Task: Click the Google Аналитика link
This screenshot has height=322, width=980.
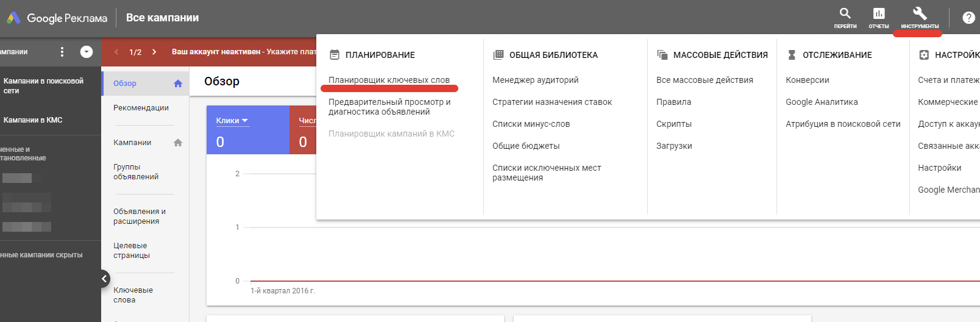Action: click(x=822, y=102)
